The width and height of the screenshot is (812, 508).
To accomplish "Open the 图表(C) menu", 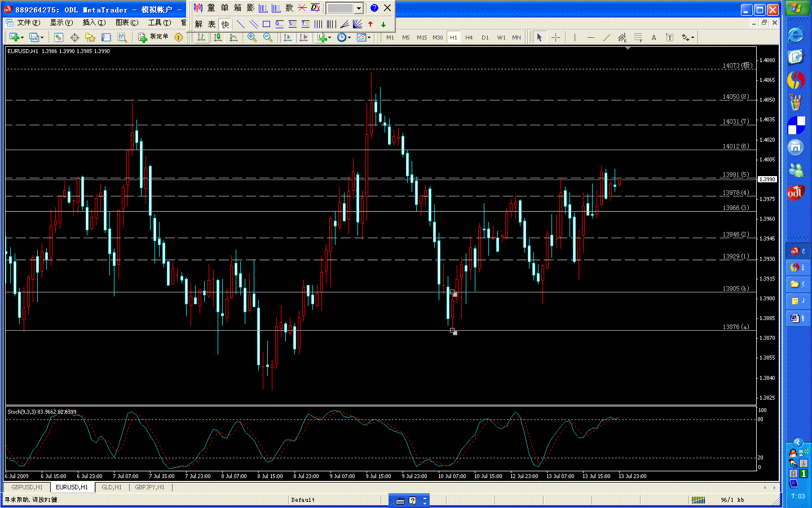I will [127, 23].
